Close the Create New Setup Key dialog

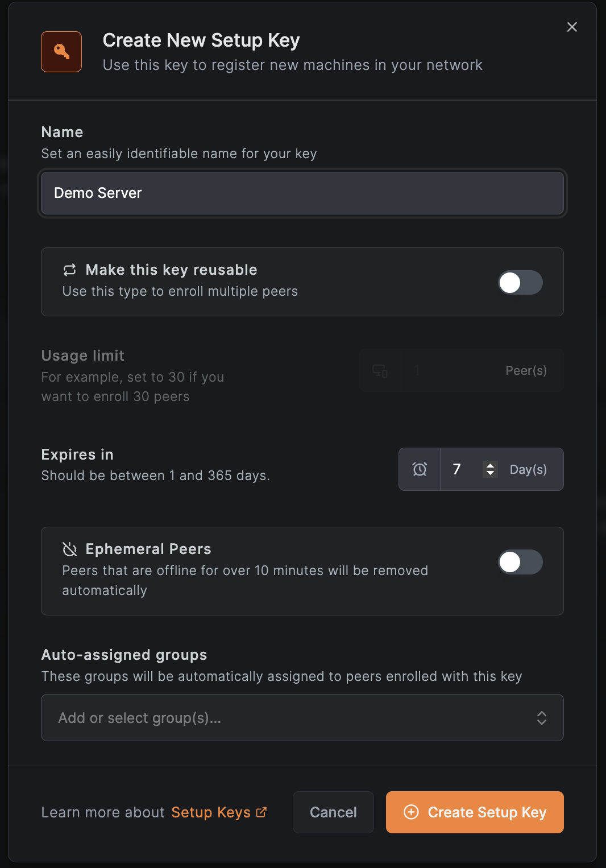572,27
